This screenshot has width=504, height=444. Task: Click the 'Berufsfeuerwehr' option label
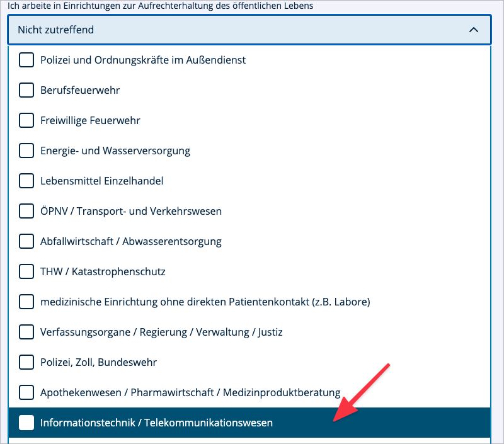[x=80, y=90]
